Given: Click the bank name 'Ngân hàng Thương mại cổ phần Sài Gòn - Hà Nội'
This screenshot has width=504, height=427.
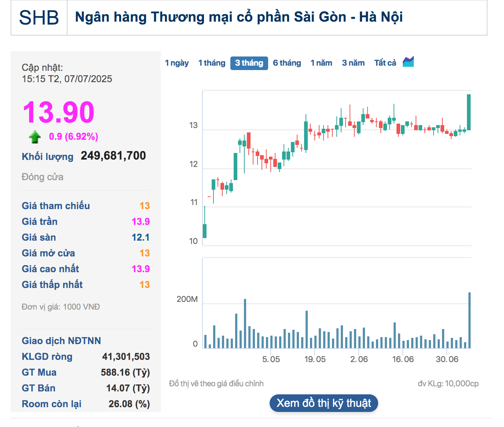Looking at the screenshot, I should (x=239, y=17).
